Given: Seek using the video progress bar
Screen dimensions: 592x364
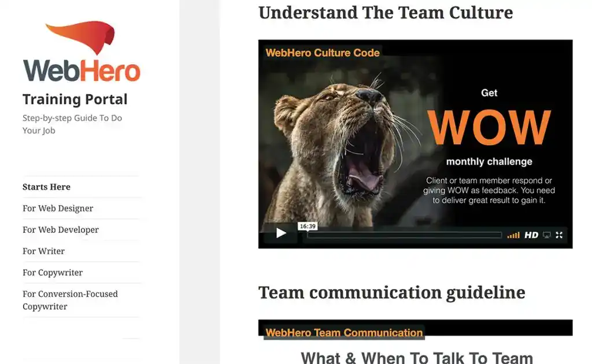Looking at the screenshot, I should point(405,235).
